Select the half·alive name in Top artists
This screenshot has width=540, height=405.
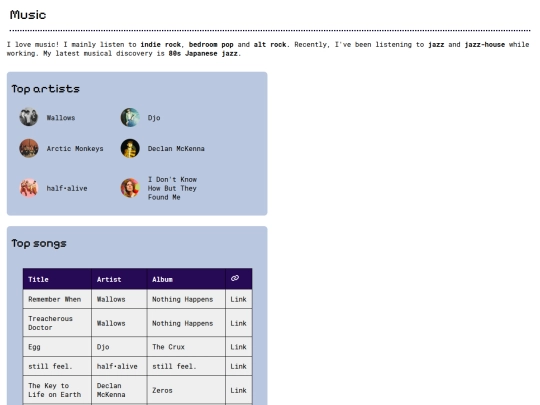[67, 188]
